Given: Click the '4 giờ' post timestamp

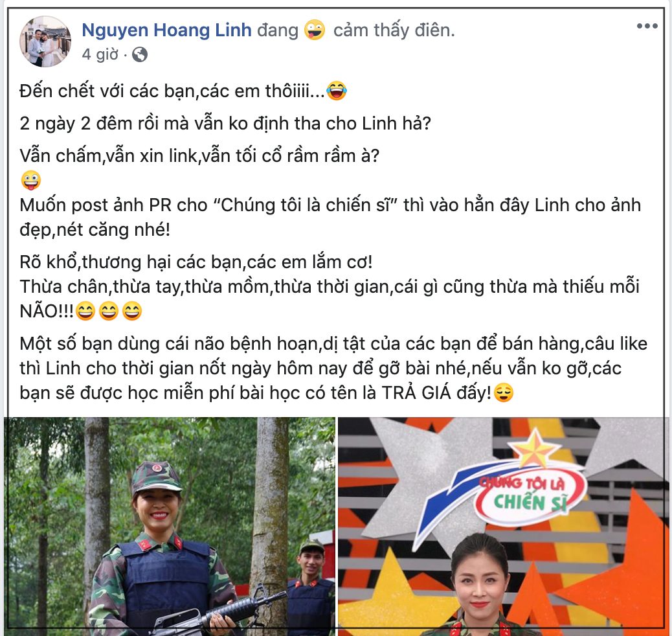Looking at the screenshot, I should (x=100, y=54).
